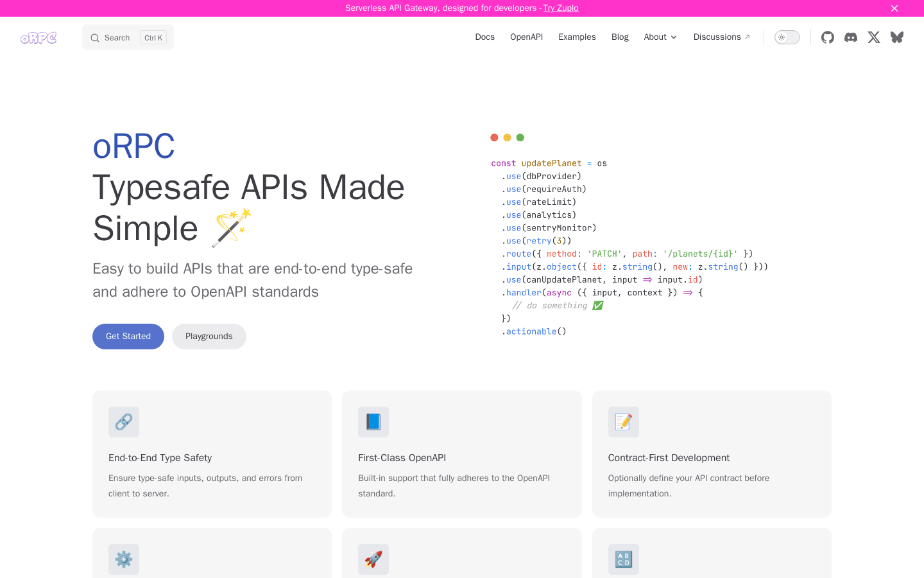Click the ABCD letters icon in the bottom-right card
The height and width of the screenshot is (578, 924).
pyautogui.click(x=623, y=559)
